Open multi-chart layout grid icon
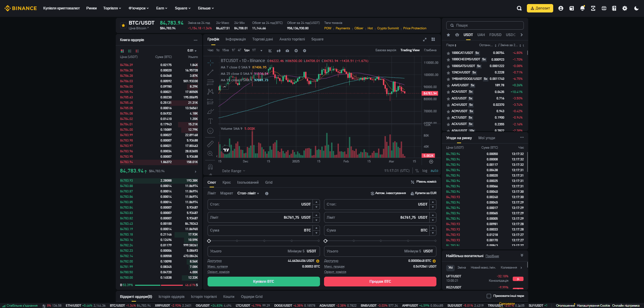Viewport: 644px width, 308px height. point(433,39)
